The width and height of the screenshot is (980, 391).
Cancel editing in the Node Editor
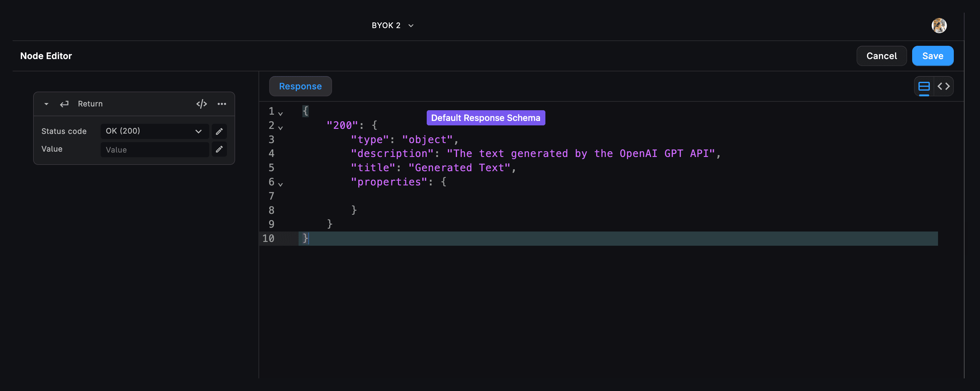(882, 56)
